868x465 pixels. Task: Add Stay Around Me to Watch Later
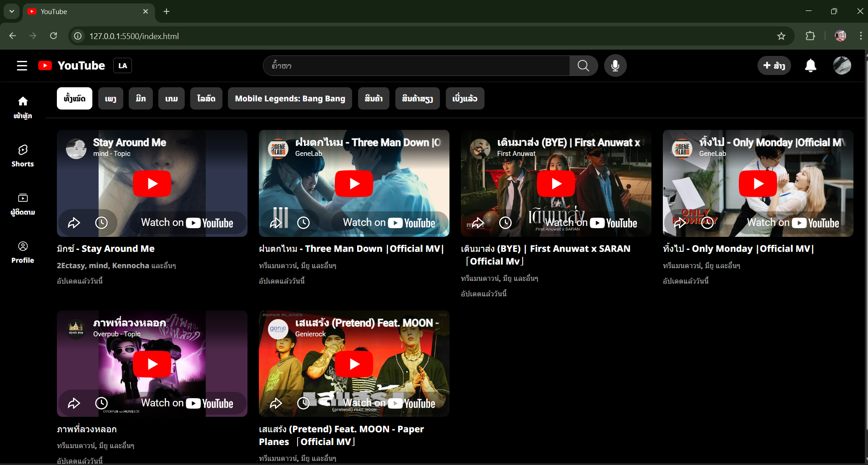tap(101, 223)
